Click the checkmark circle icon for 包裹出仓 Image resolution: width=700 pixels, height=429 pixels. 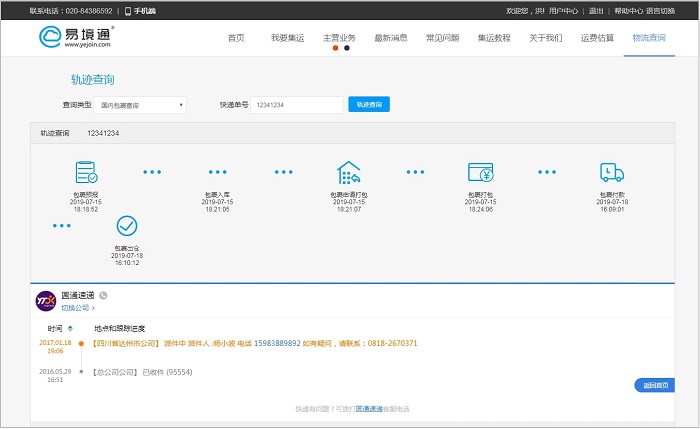(127, 226)
